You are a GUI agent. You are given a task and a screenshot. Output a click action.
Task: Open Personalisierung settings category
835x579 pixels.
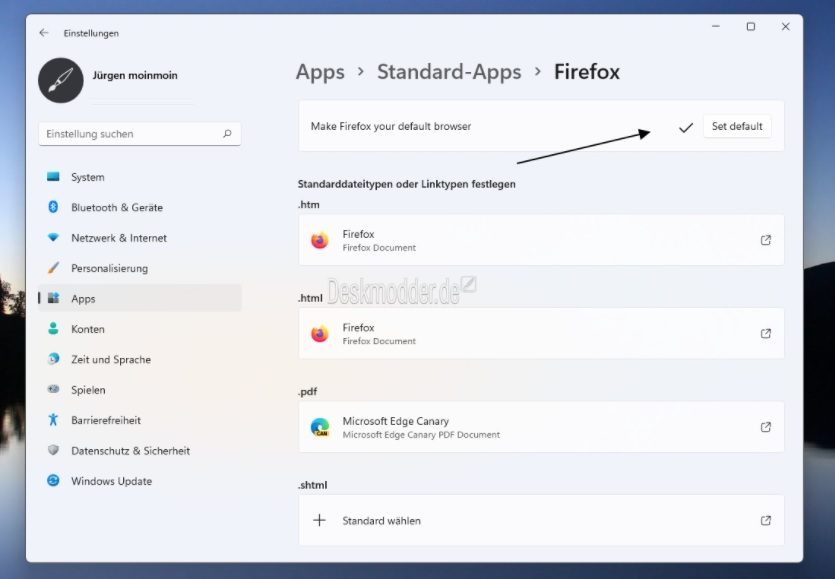[109, 268]
